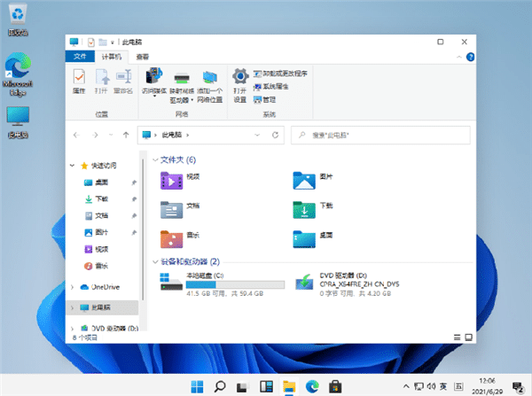Image resolution: width=532 pixels, height=396 pixels.
Task: Click Uninstall or change a program
Action: 280,74
